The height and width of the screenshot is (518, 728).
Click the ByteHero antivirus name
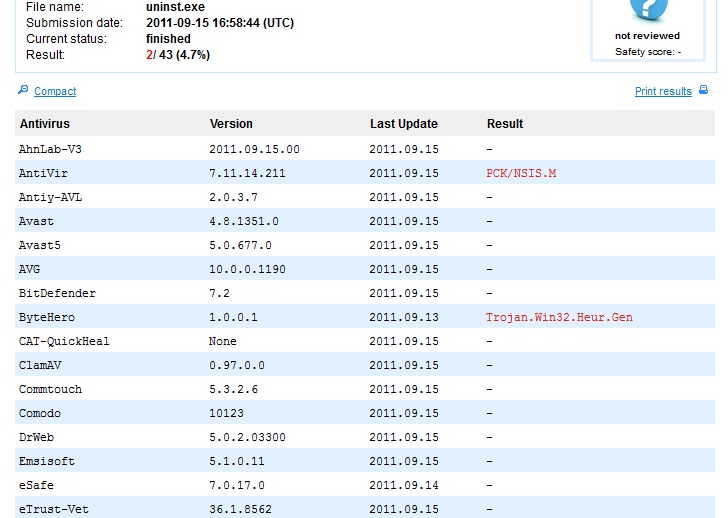(46, 317)
